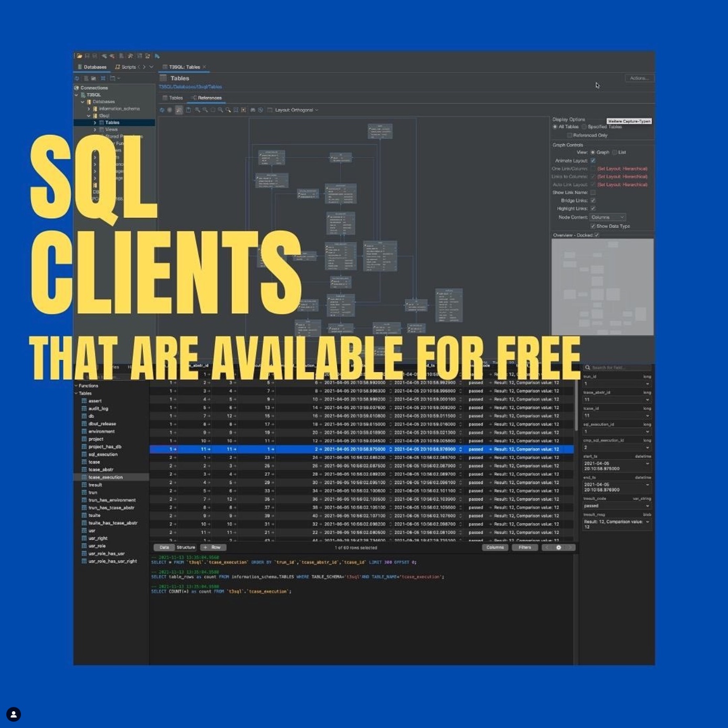This screenshot has width=728, height=728.
Task: Select the zoom-out magnifier in the graph toolbar
Action: coord(206,110)
